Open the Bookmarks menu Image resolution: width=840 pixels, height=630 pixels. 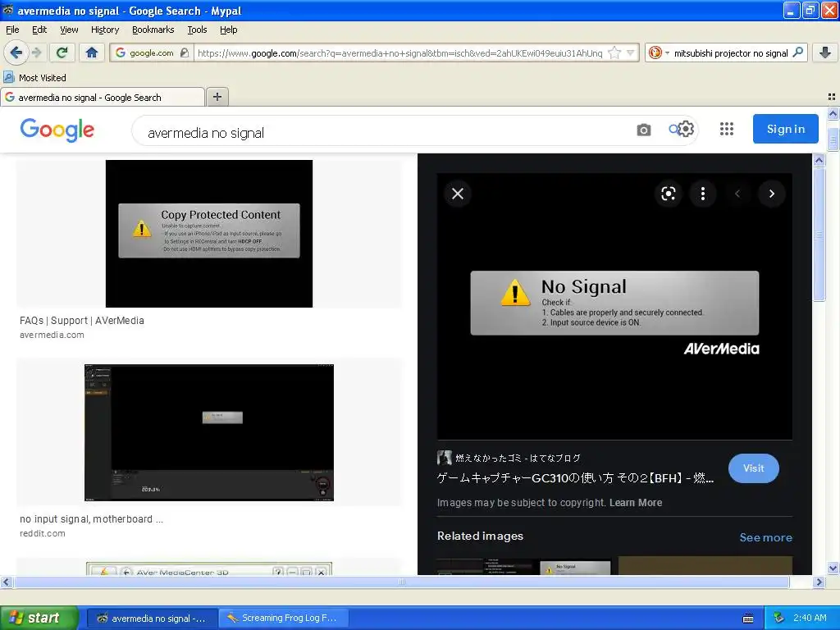153,30
